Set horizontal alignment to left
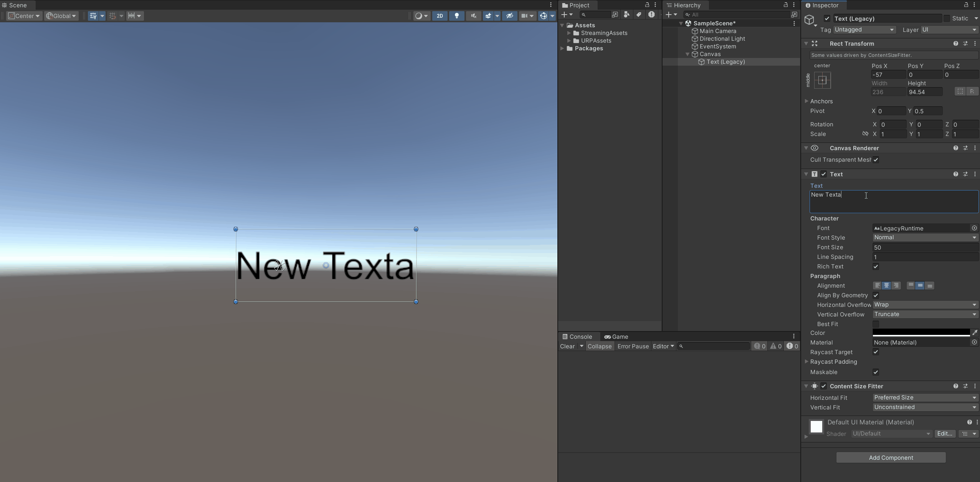 click(877, 285)
